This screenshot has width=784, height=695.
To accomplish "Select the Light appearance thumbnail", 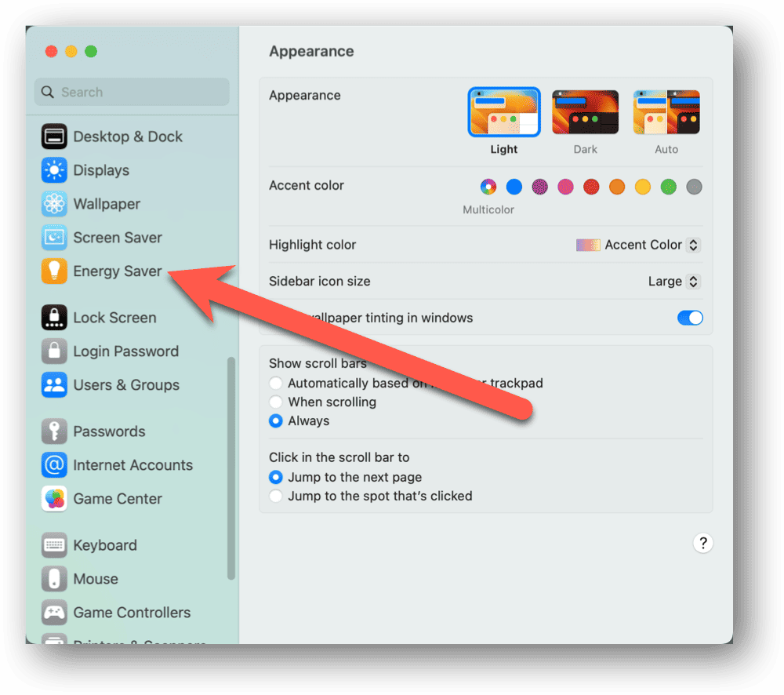I will 504,112.
